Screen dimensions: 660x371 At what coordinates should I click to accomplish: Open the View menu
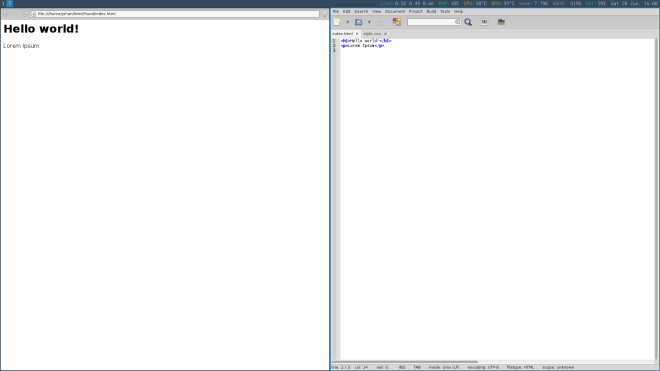[376, 11]
